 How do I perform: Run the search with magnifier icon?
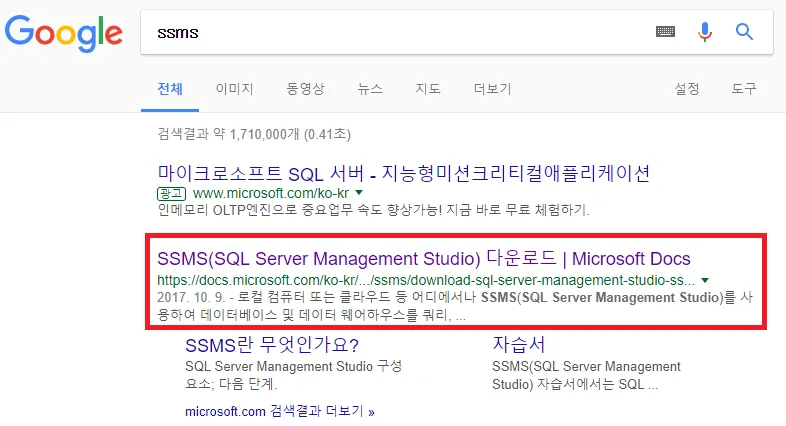pos(744,32)
